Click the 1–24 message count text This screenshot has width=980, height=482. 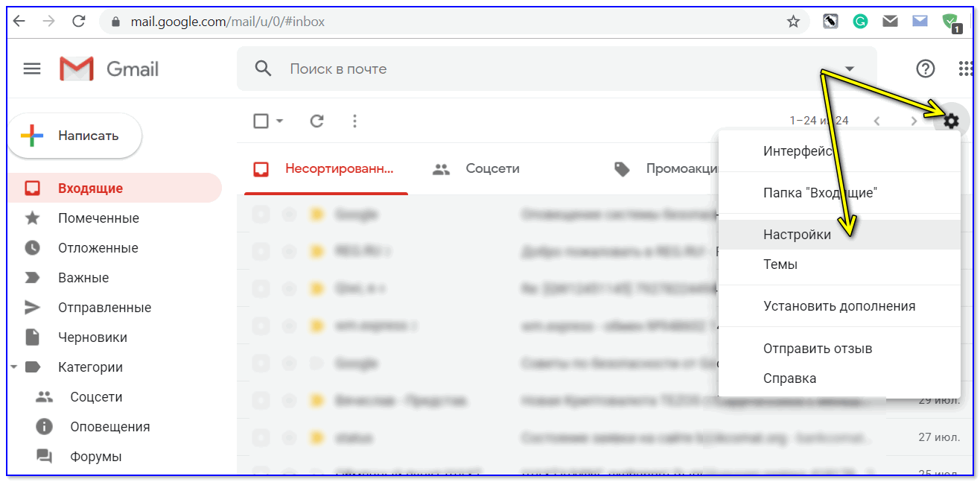(x=819, y=121)
